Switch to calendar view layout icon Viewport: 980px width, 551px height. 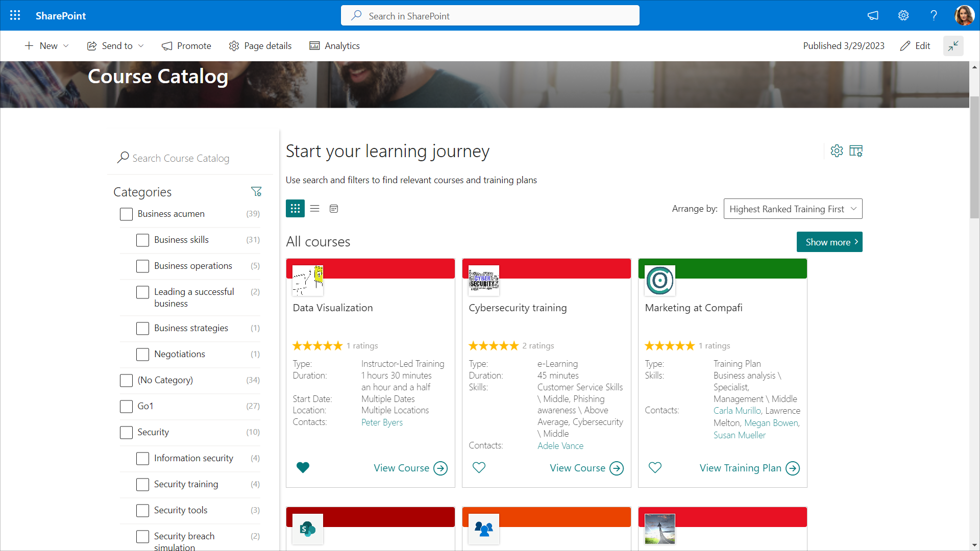pos(334,209)
